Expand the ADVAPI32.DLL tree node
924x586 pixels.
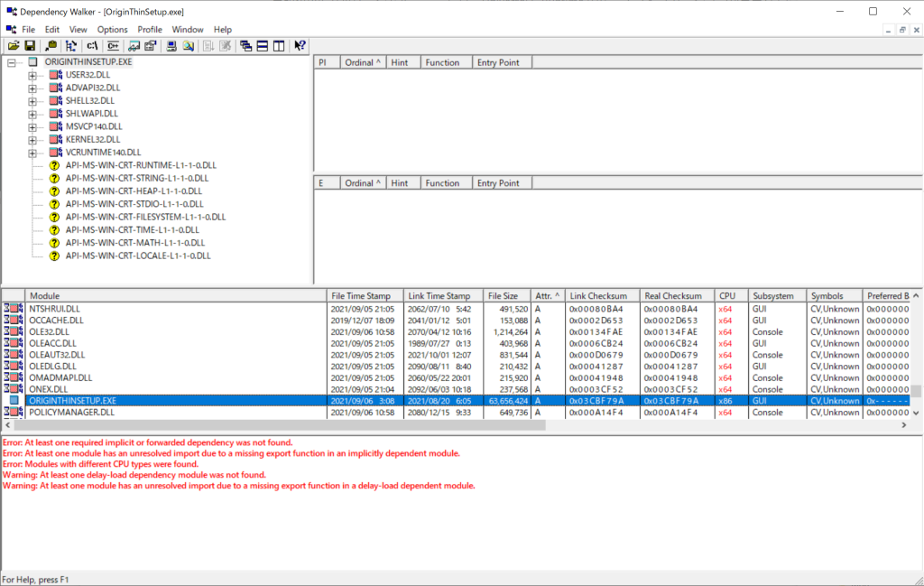pos(32,88)
